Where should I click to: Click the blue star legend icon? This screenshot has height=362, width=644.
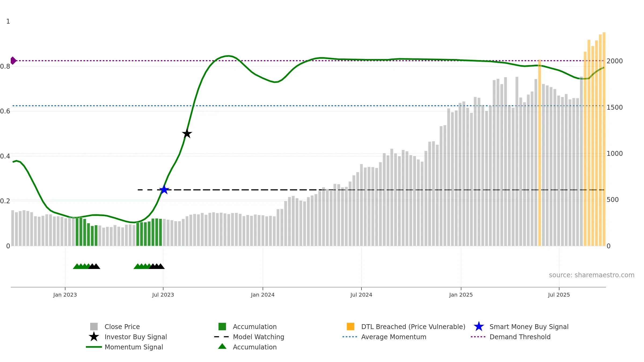tap(479, 327)
